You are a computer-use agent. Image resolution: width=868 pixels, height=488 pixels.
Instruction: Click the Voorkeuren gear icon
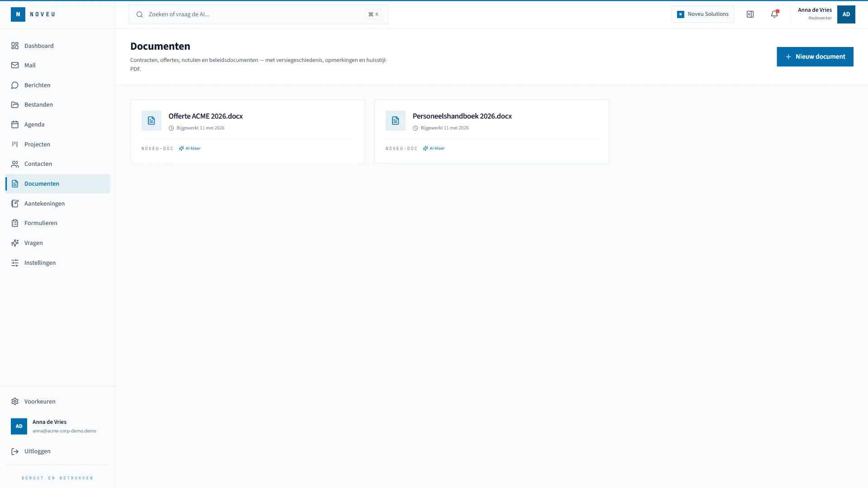tap(15, 401)
